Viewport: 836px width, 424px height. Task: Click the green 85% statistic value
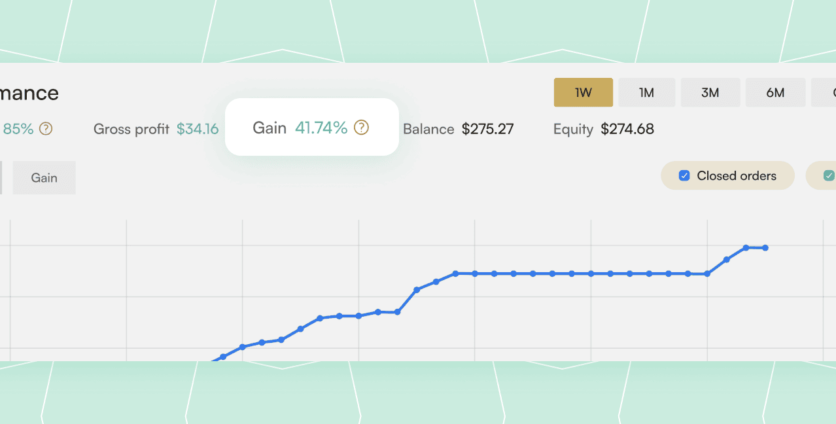click(18, 129)
